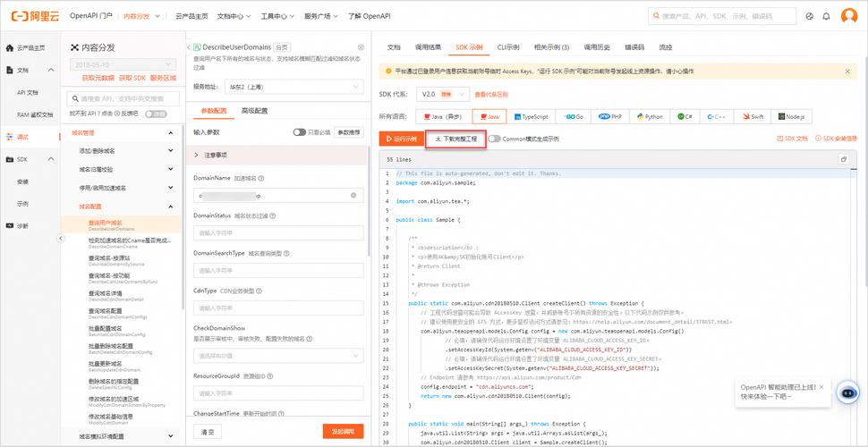Screen dimensions: 868x447
Task: Open the 2018-05-10 version dropdown
Action: point(123,64)
